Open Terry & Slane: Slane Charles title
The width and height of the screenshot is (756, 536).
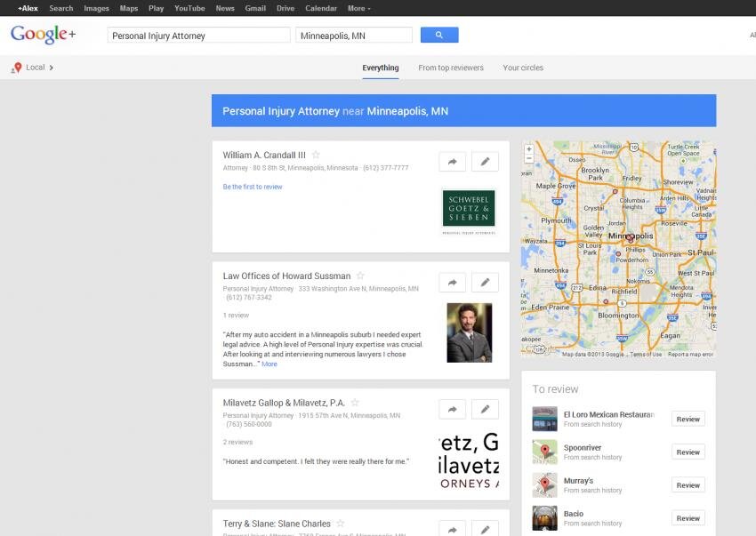tap(277, 524)
